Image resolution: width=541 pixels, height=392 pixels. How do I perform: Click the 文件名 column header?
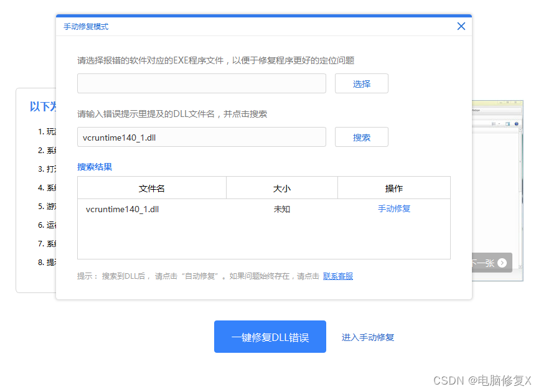(152, 188)
